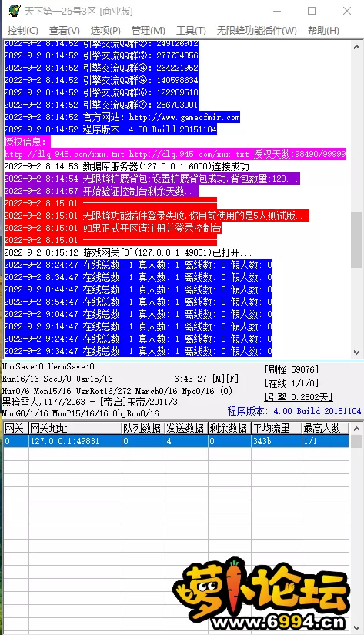Minimize the window

[276, 11]
